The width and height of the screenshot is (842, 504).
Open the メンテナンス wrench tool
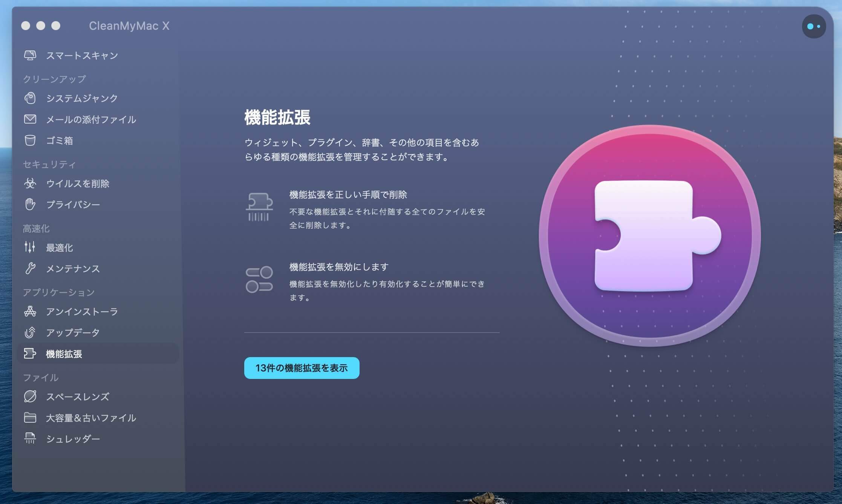click(31, 269)
